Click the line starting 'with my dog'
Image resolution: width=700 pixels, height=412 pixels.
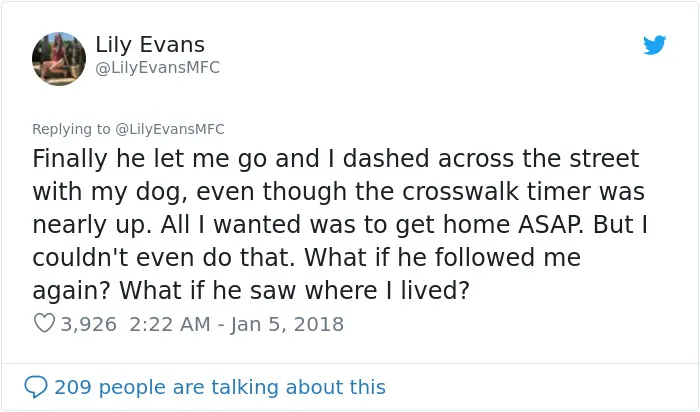coord(338,191)
